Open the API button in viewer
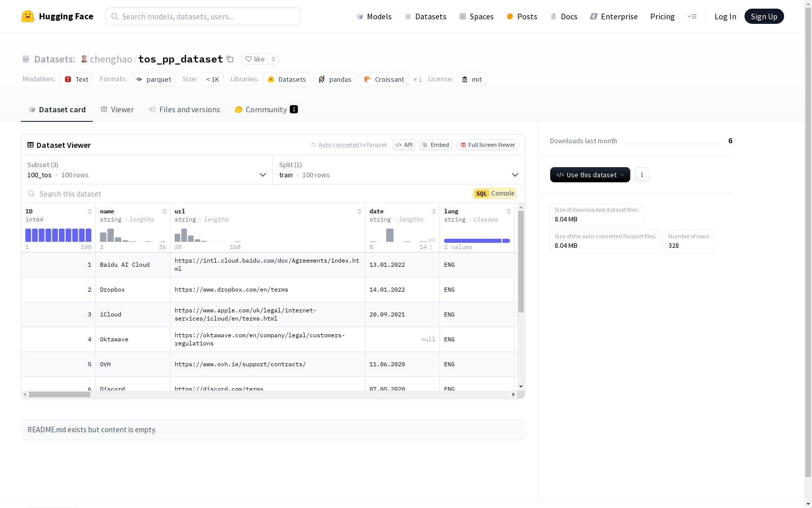 tap(404, 145)
